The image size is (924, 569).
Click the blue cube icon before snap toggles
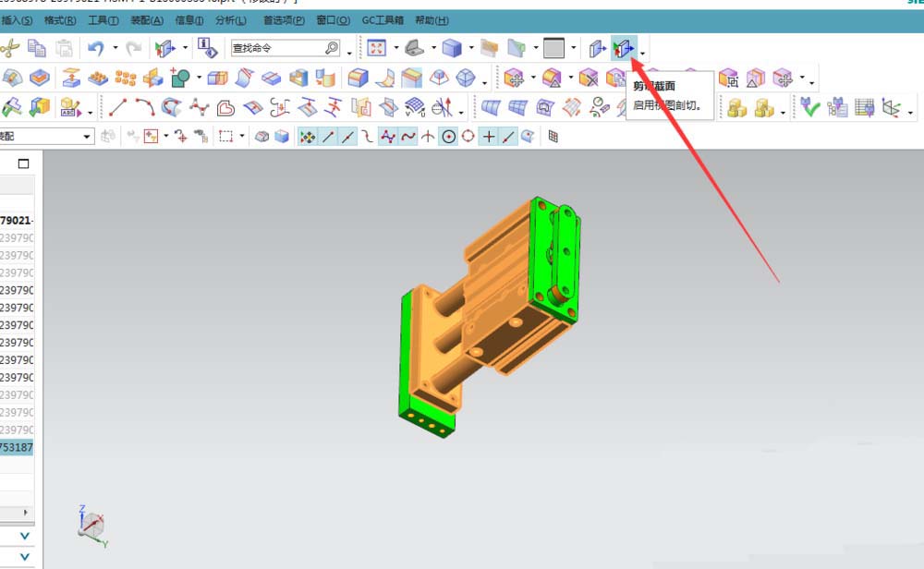point(282,137)
